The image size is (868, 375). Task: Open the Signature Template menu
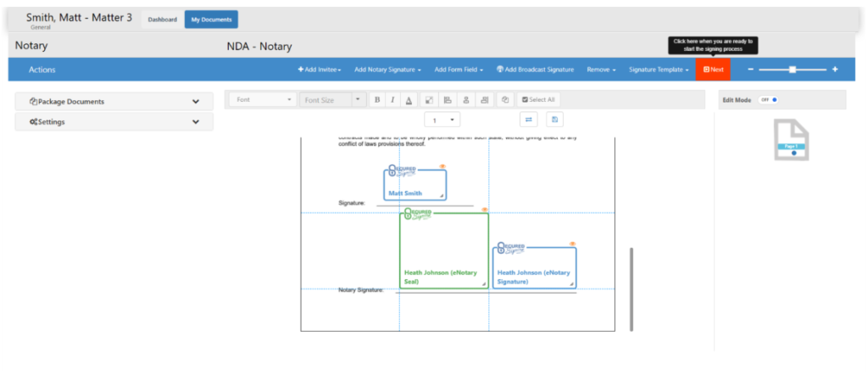[x=658, y=70]
